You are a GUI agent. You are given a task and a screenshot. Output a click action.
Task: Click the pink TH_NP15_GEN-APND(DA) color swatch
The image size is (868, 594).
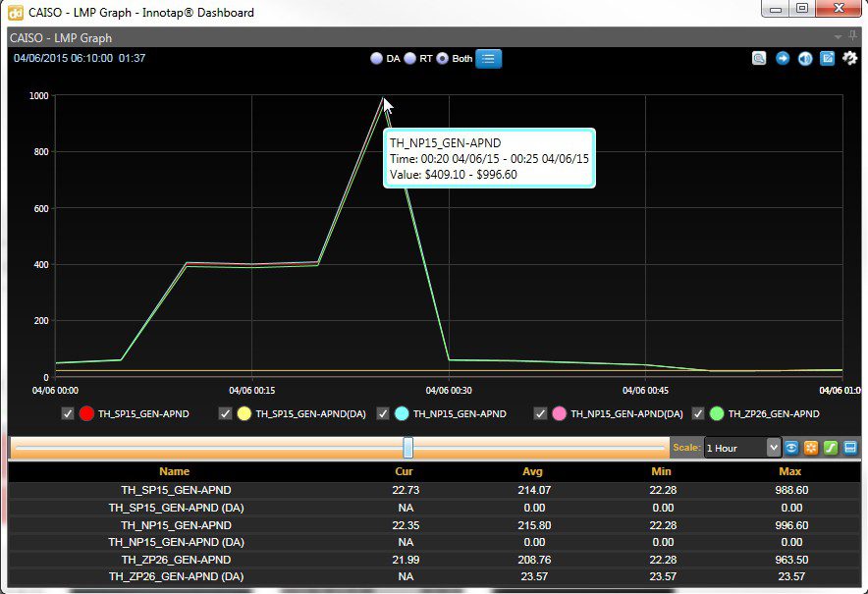pyautogui.click(x=559, y=413)
